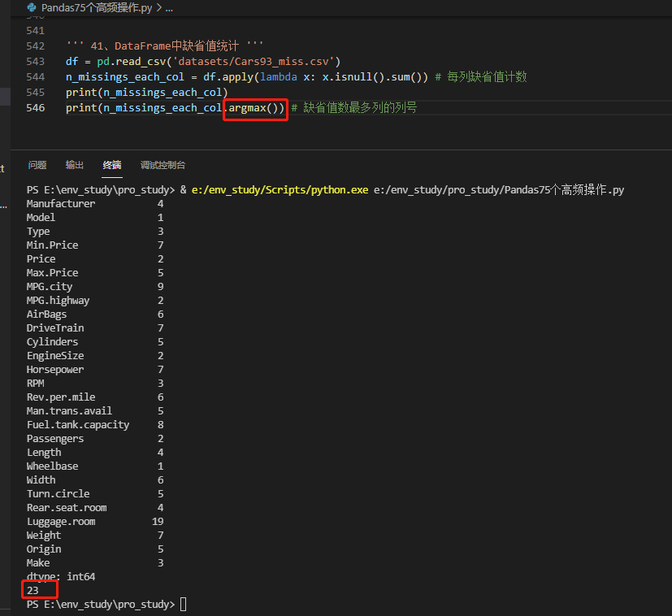672x616 pixels.
Task: Click the Max.Price row in output
Action: [x=95, y=273]
